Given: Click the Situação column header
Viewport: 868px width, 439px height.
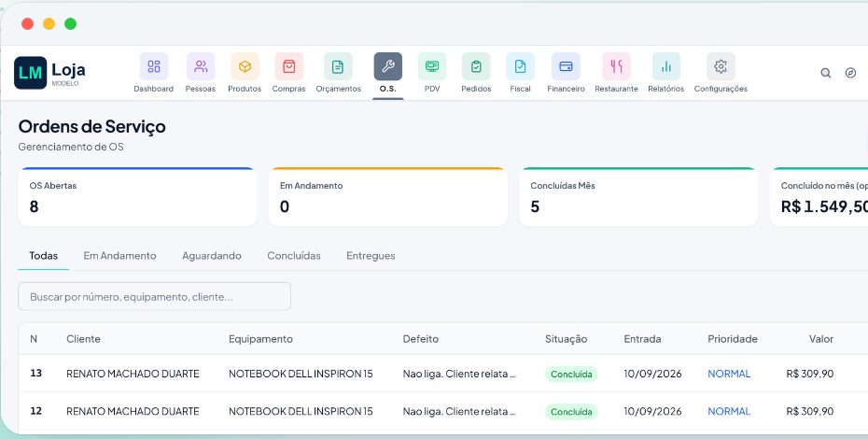Looking at the screenshot, I should tap(566, 339).
